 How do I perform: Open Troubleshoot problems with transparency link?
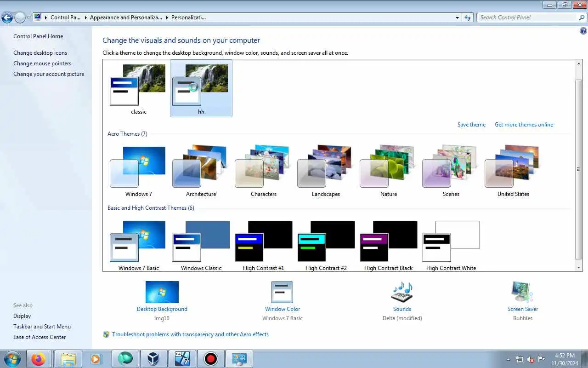(x=190, y=334)
